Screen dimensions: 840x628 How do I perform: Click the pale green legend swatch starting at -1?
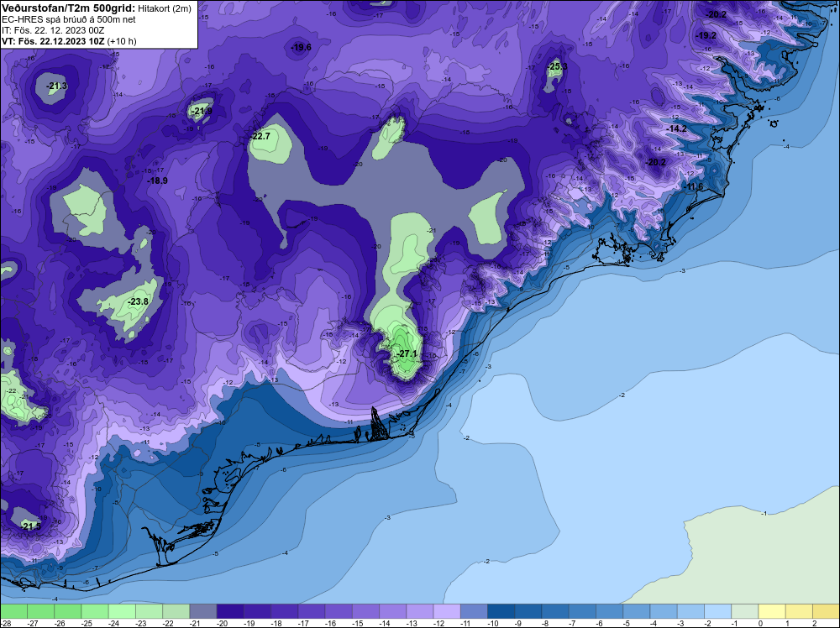(745, 611)
